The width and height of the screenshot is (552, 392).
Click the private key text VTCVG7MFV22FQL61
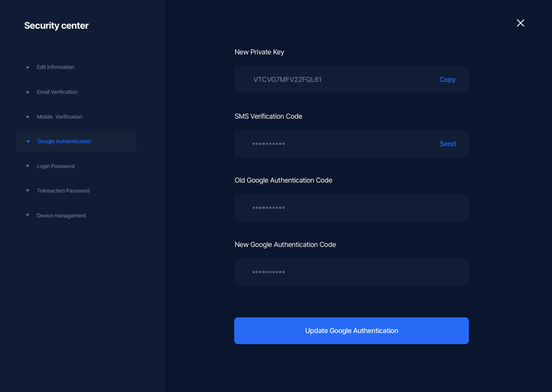(x=288, y=80)
